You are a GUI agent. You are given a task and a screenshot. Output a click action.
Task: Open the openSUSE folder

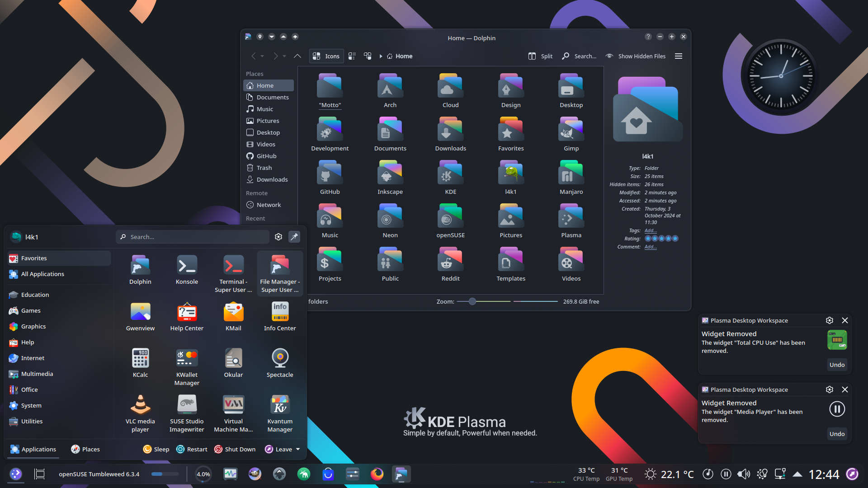point(450,221)
